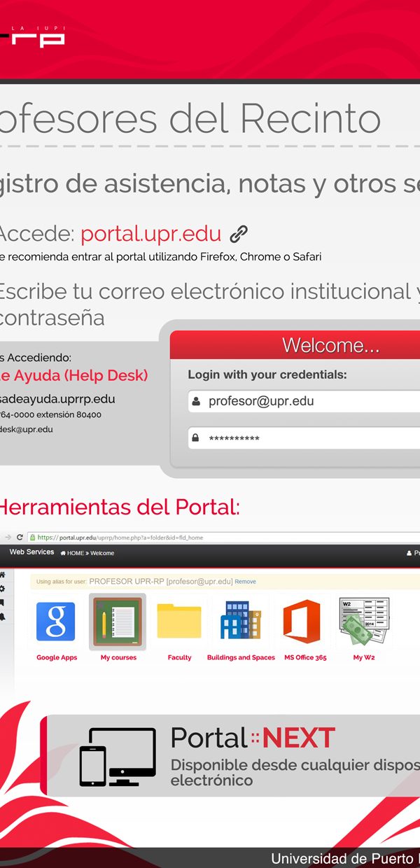Screen dimensions: 420x868
Task: Click the 'Welcome...' login header
Action: 330,345
